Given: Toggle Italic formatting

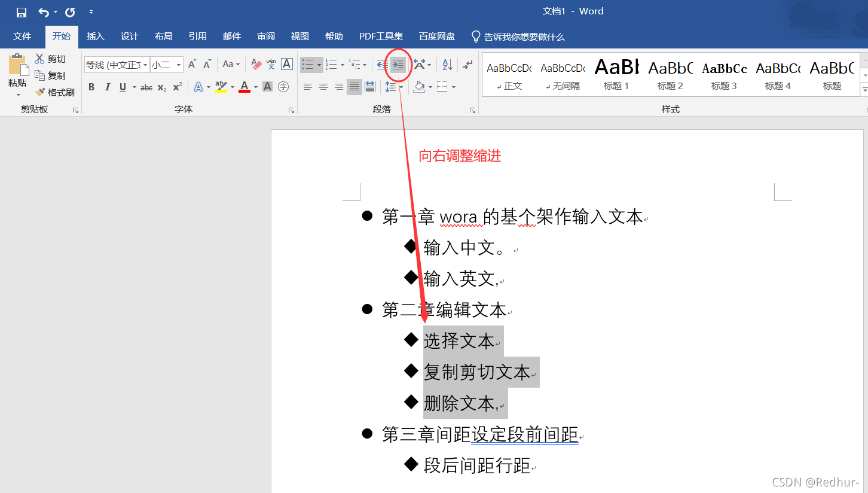Looking at the screenshot, I should coord(107,87).
